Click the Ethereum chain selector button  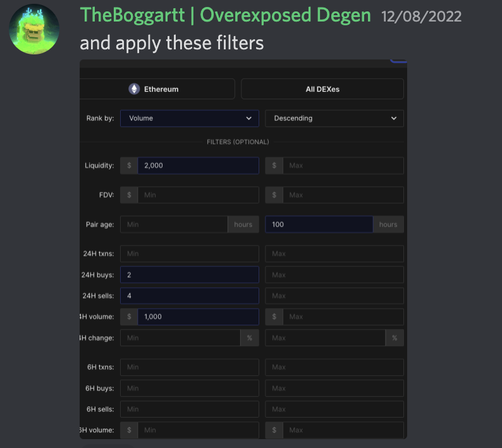tap(157, 89)
